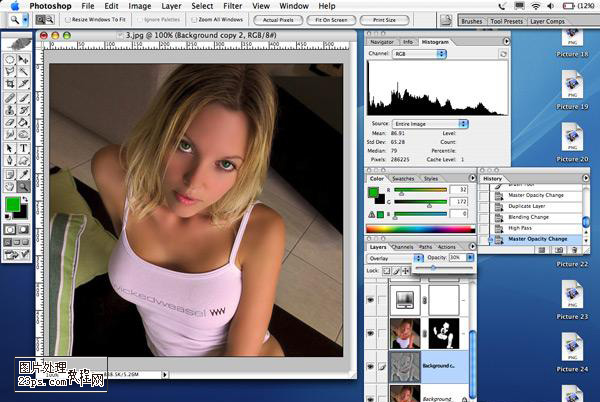
Task: Create new snapshot in History palette
Action: (558, 250)
